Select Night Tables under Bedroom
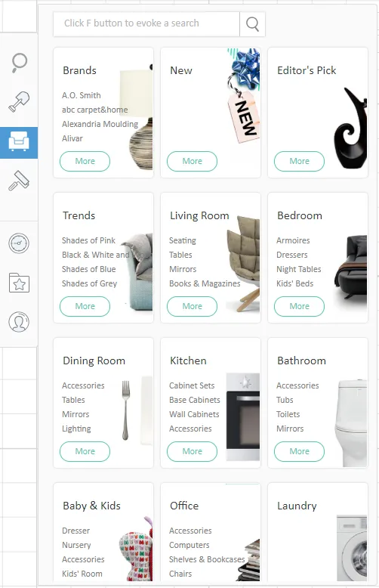Image resolution: width=379 pixels, height=588 pixels. (299, 269)
